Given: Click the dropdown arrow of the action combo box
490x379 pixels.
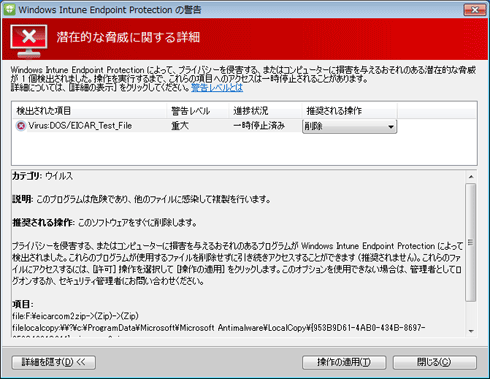Looking at the screenshot, I should (x=391, y=127).
